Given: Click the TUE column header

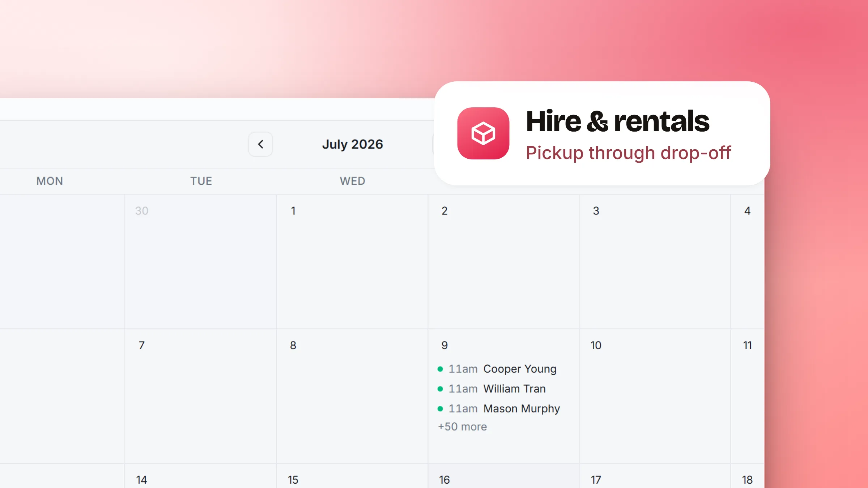Looking at the screenshot, I should [x=201, y=181].
